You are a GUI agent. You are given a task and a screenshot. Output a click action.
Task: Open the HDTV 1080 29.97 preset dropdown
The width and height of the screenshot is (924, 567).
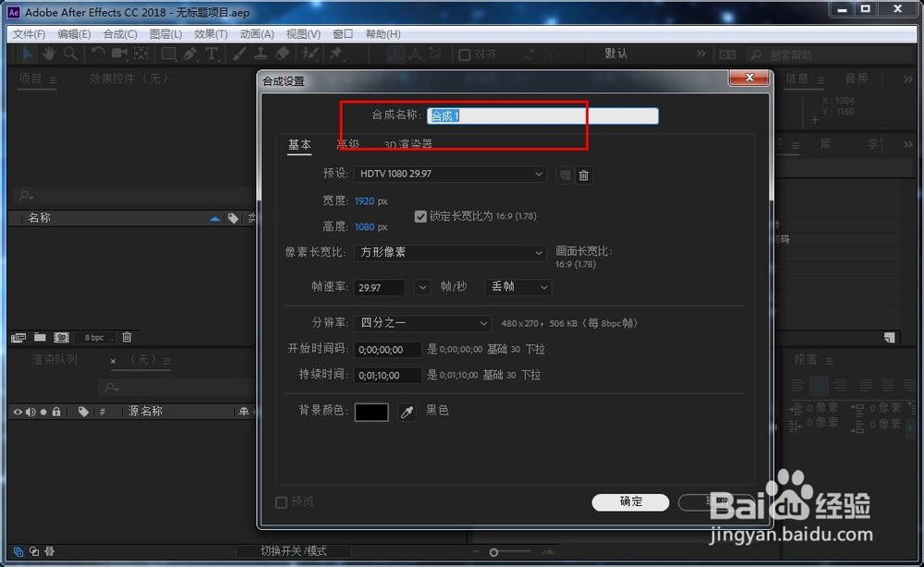pyautogui.click(x=450, y=175)
